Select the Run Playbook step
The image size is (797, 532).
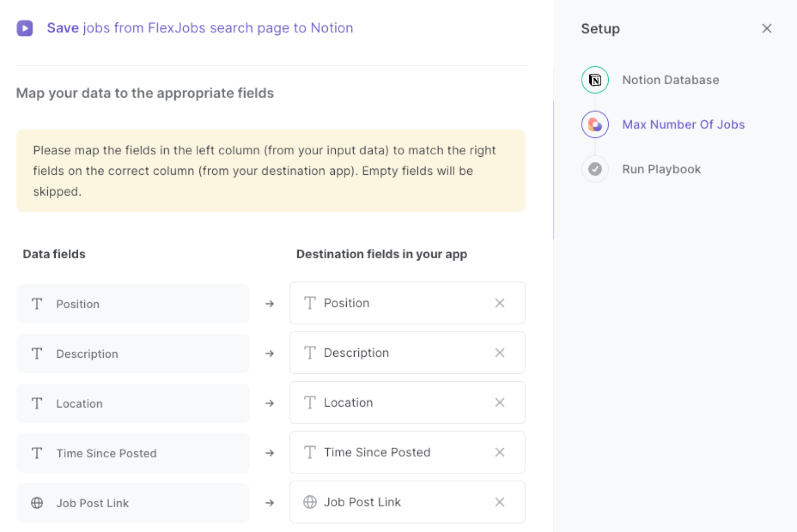pos(661,169)
